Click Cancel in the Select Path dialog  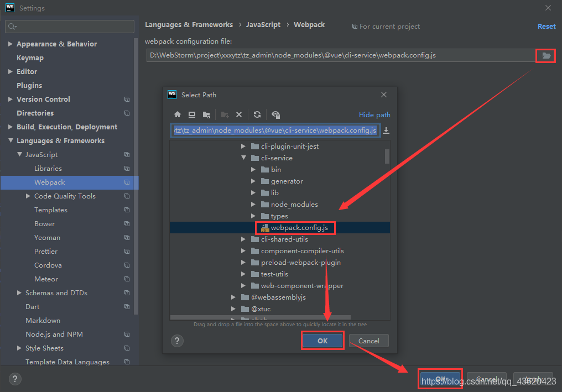(369, 341)
